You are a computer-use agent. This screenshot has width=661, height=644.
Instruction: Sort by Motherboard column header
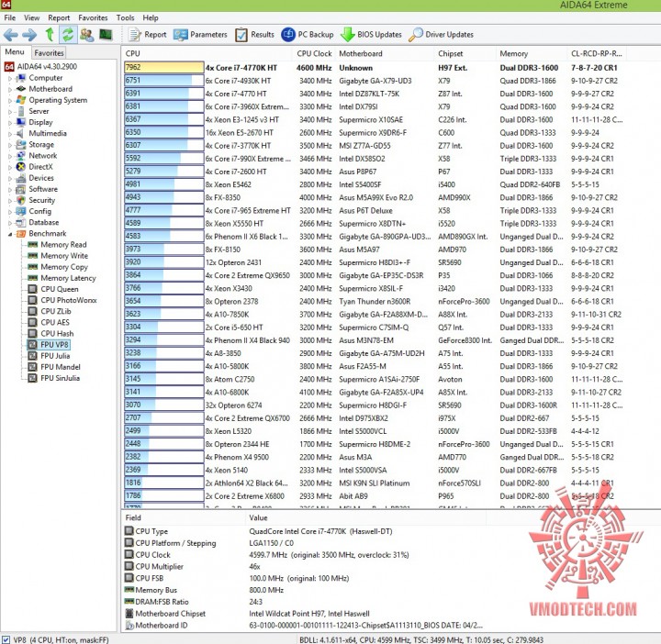tap(385, 53)
